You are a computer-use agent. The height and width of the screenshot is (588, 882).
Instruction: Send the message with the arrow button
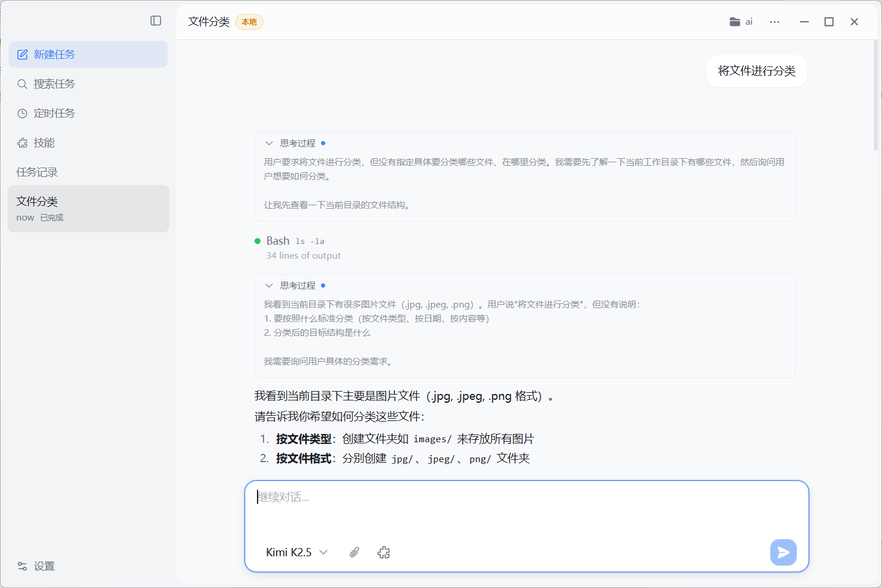point(783,552)
